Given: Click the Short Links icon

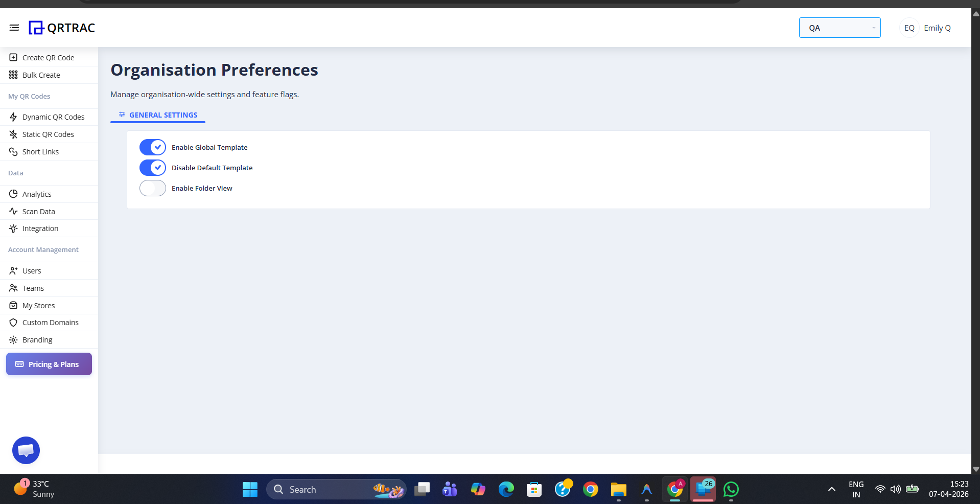Looking at the screenshot, I should (x=13, y=151).
